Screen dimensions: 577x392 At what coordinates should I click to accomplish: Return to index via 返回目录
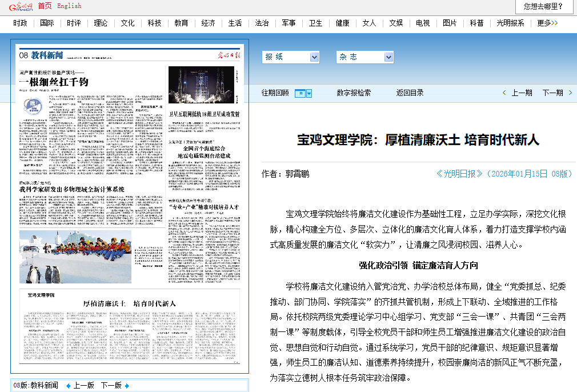click(x=410, y=93)
